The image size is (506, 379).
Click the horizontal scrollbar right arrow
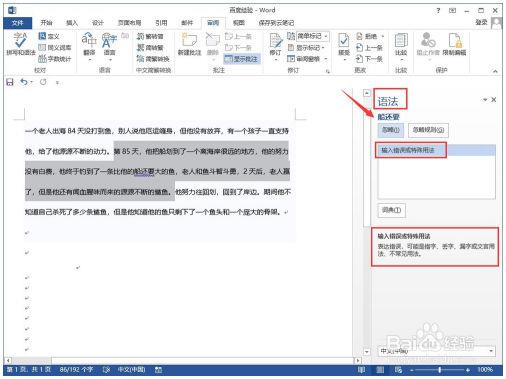click(x=358, y=360)
